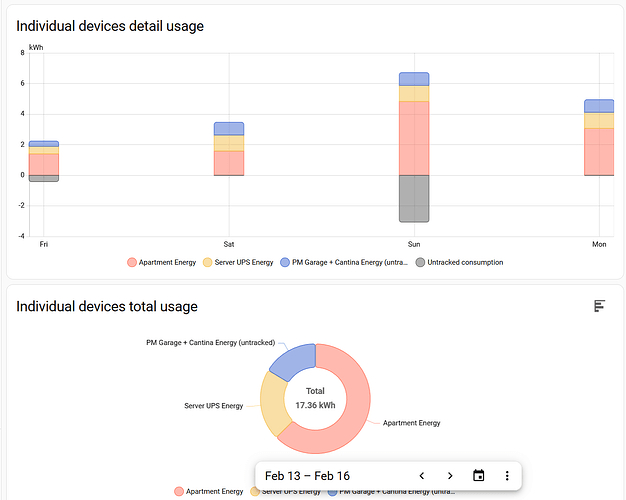Viewport: 626px width, 500px height.
Task: Click Sunday's gray untracked consumption bar
Action: pyautogui.click(x=414, y=198)
